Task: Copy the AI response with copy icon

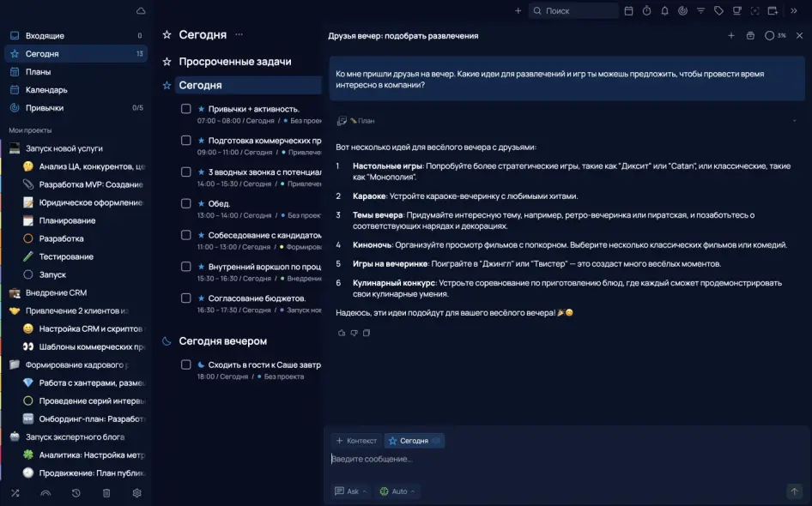Action: (367, 333)
